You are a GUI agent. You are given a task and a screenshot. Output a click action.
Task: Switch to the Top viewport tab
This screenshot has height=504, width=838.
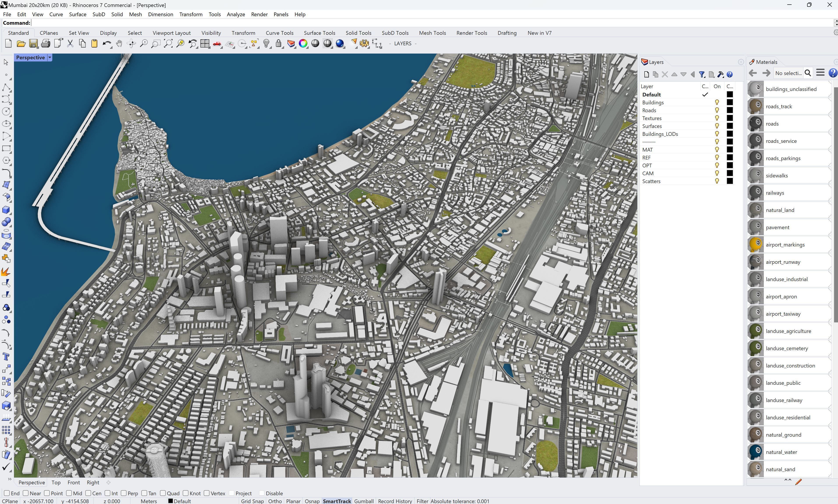[x=56, y=482]
